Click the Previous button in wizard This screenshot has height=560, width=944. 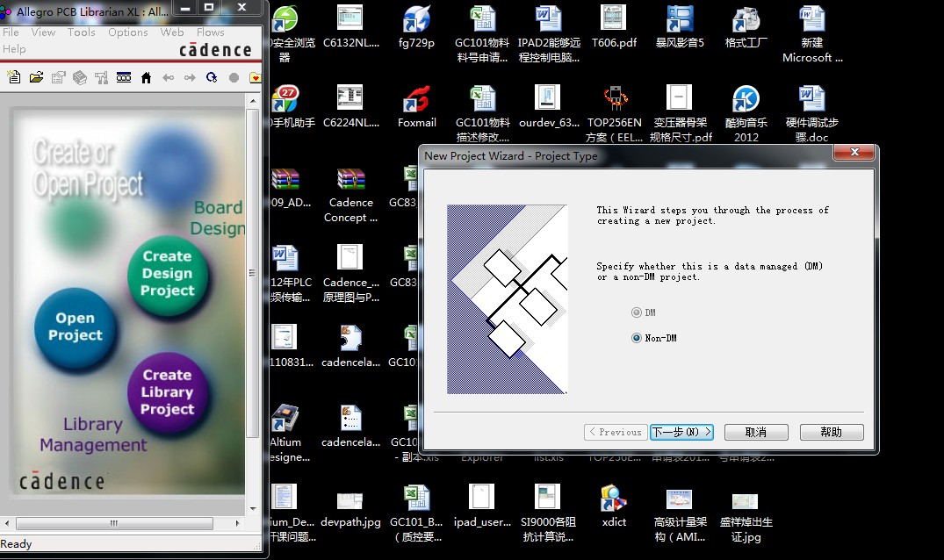(616, 432)
